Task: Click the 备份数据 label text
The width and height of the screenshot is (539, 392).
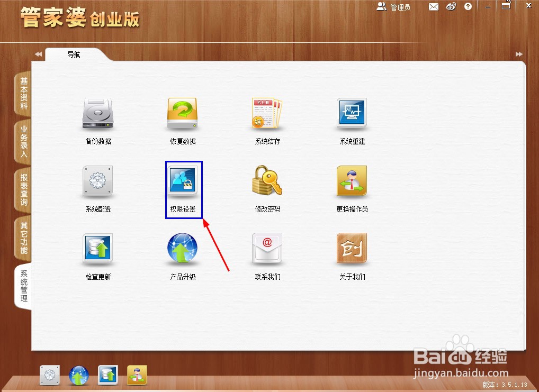Action: point(98,141)
